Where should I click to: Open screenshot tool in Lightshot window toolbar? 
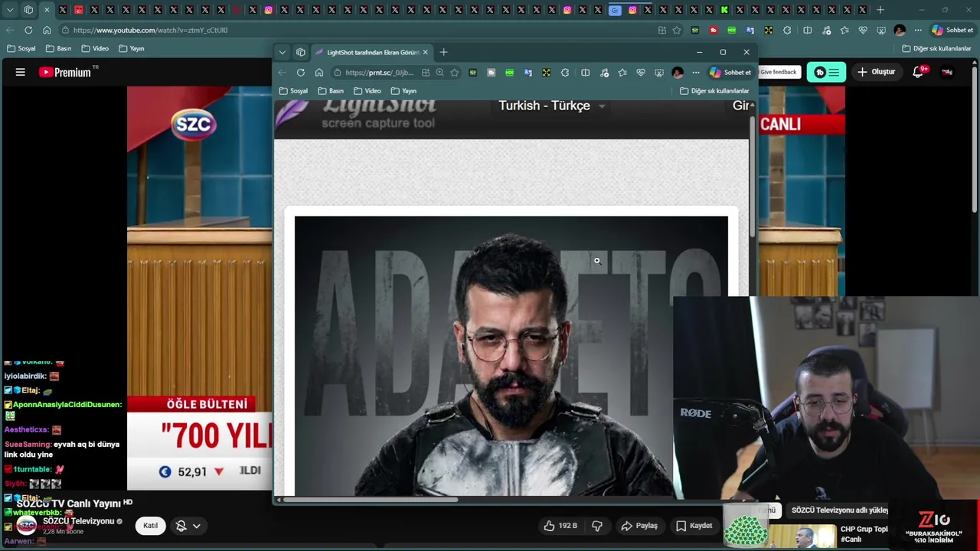click(659, 73)
